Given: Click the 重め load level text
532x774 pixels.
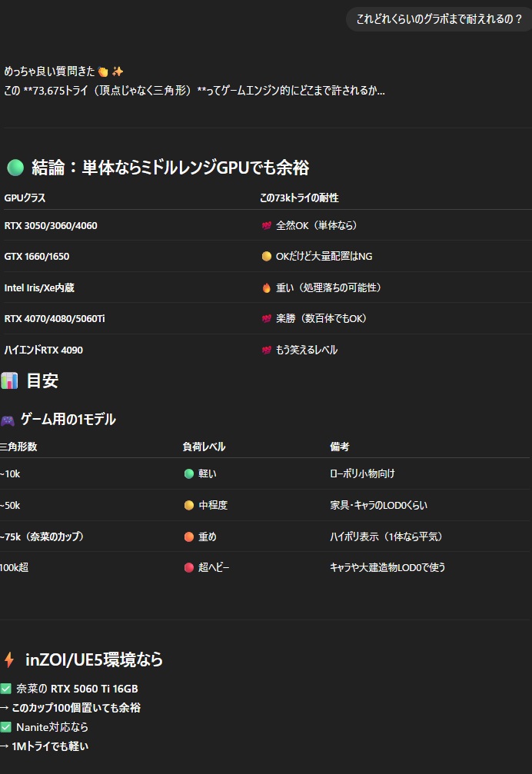Looking at the screenshot, I should (208, 536).
